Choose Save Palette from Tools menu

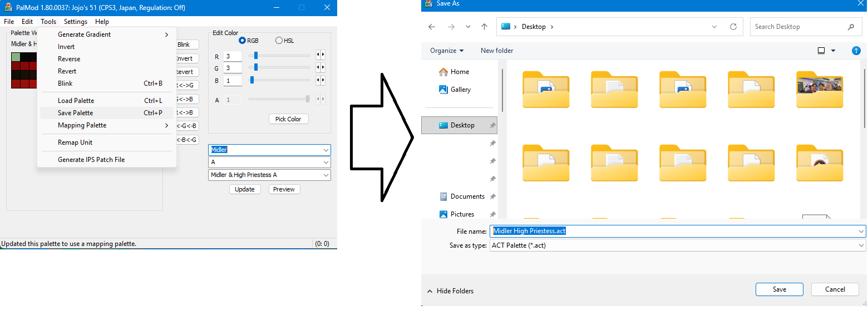[76, 113]
